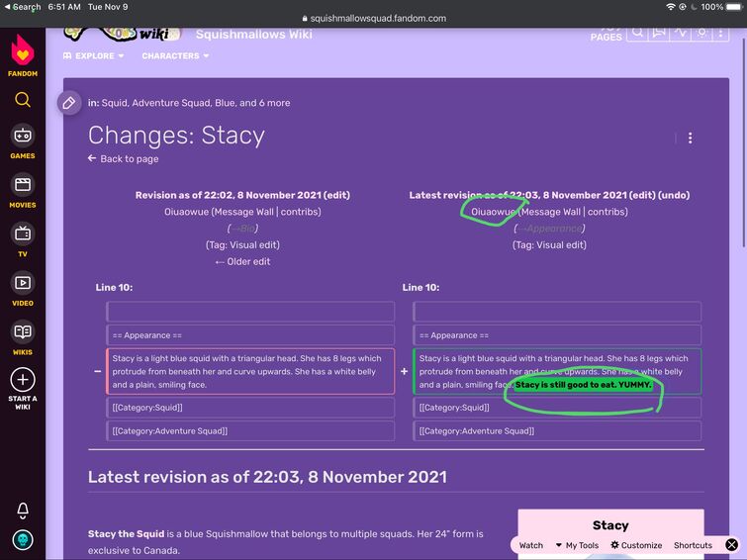747x560 pixels.
Task: Open the Blue category link
Action: [224, 103]
